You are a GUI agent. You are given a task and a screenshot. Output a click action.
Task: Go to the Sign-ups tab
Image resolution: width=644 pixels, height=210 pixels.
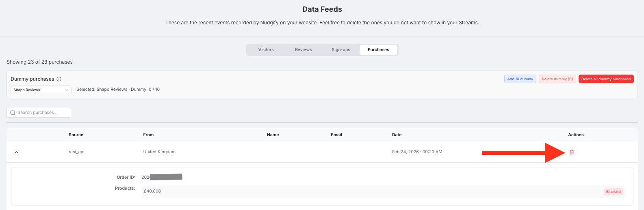tap(340, 50)
